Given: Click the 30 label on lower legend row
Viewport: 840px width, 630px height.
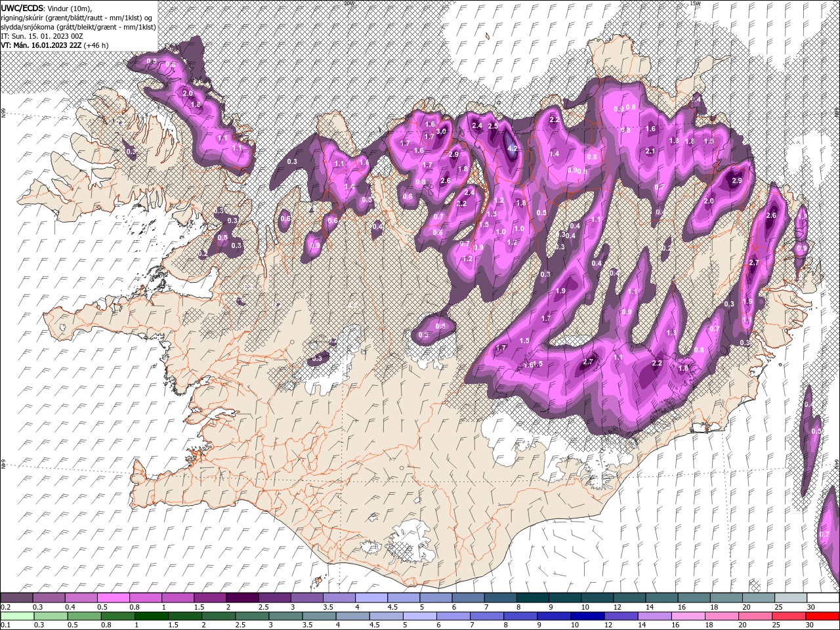Looking at the screenshot, I should [x=809, y=625].
